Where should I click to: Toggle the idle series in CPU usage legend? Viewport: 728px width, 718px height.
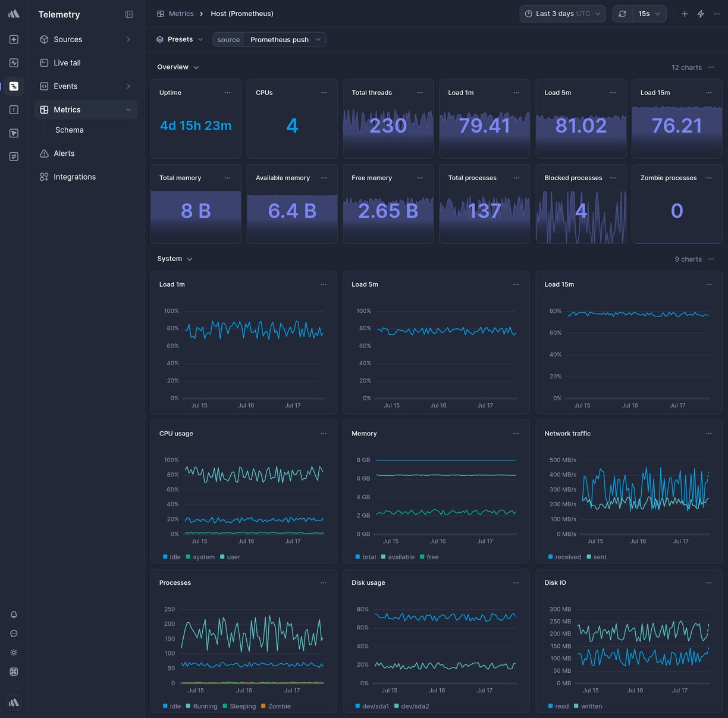coord(172,557)
